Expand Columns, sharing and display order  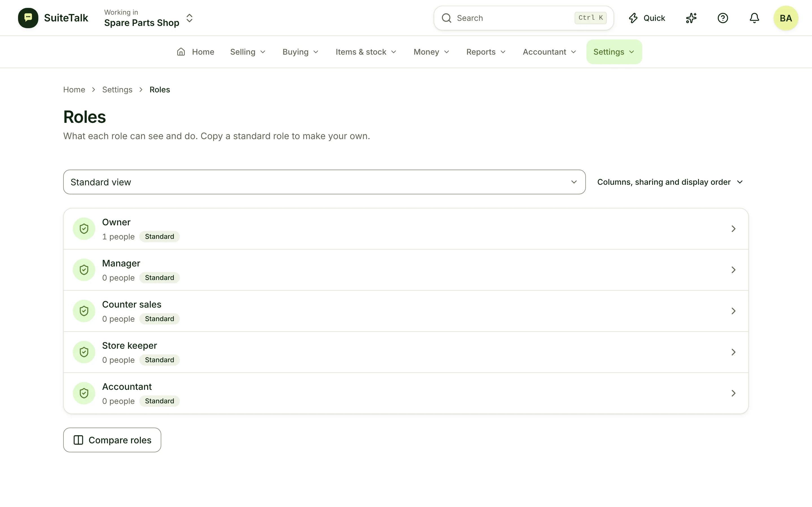(x=670, y=182)
